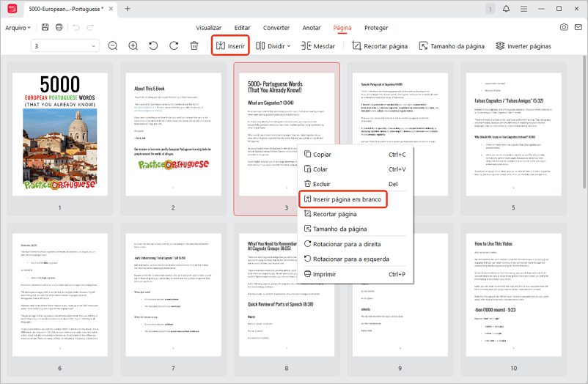588x384 pixels.
Task: Switch to the Proteger tab
Action: pos(376,28)
